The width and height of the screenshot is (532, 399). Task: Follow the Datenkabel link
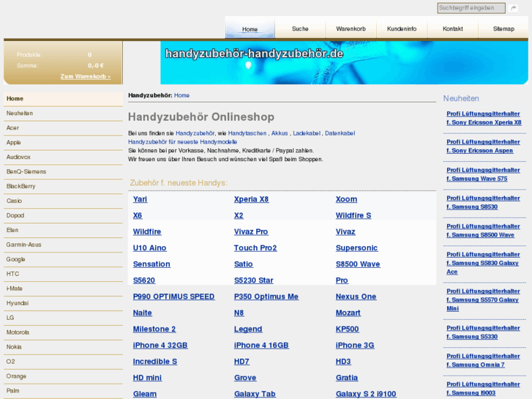coord(340,133)
